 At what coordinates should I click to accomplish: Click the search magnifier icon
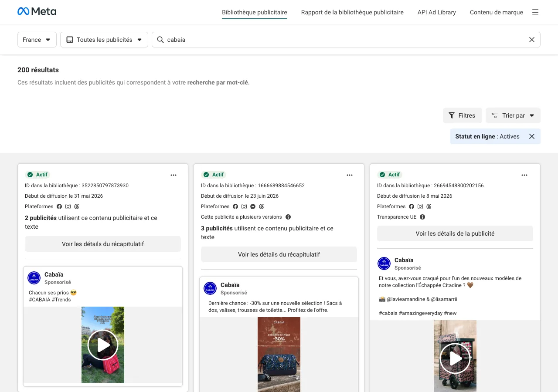(x=160, y=40)
